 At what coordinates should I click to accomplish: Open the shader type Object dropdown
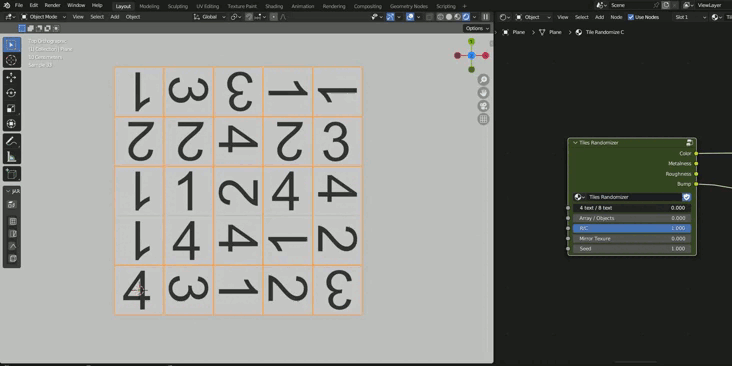(533, 17)
